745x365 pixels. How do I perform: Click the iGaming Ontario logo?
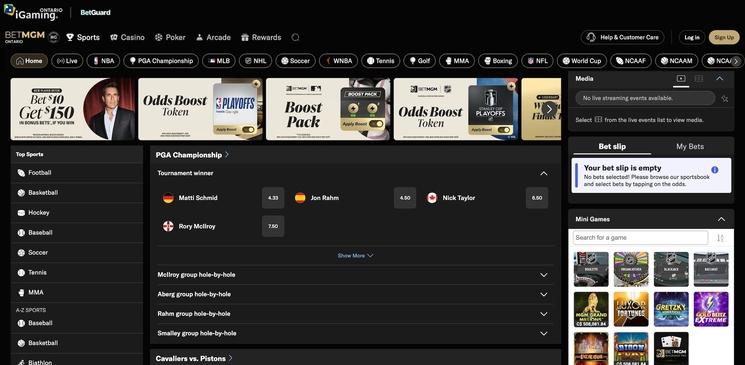(x=33, y=13)
